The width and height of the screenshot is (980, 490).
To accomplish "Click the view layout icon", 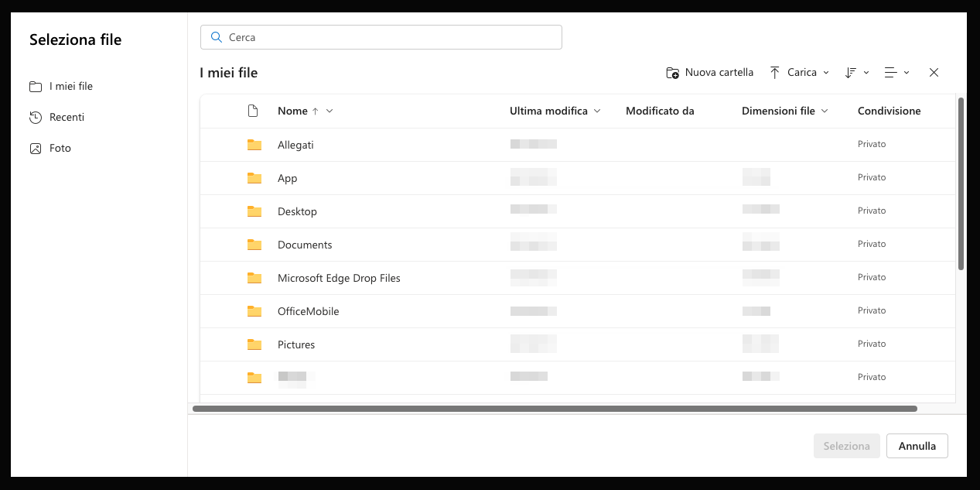I will click(891, 72).
